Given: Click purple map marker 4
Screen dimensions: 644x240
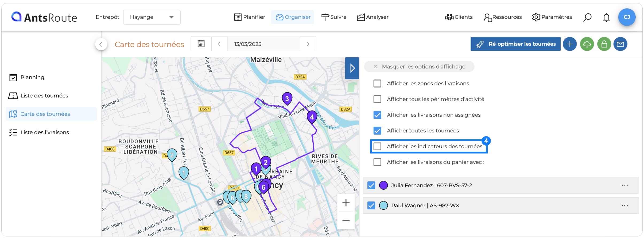Looking at the screenshot, I should click(312, 117).
